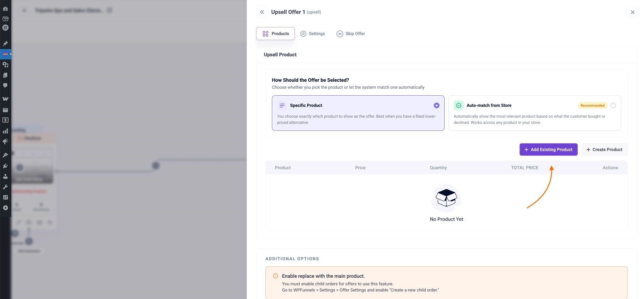The height and width of the screenshot is (299, 644).
Task: Select the Specific Product radio option
Action: 437,105
